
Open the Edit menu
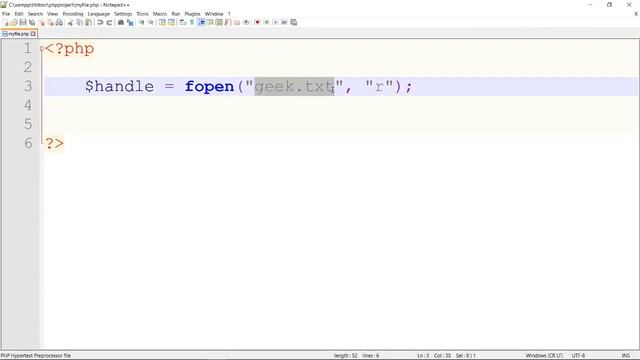[x=19, y=14]
